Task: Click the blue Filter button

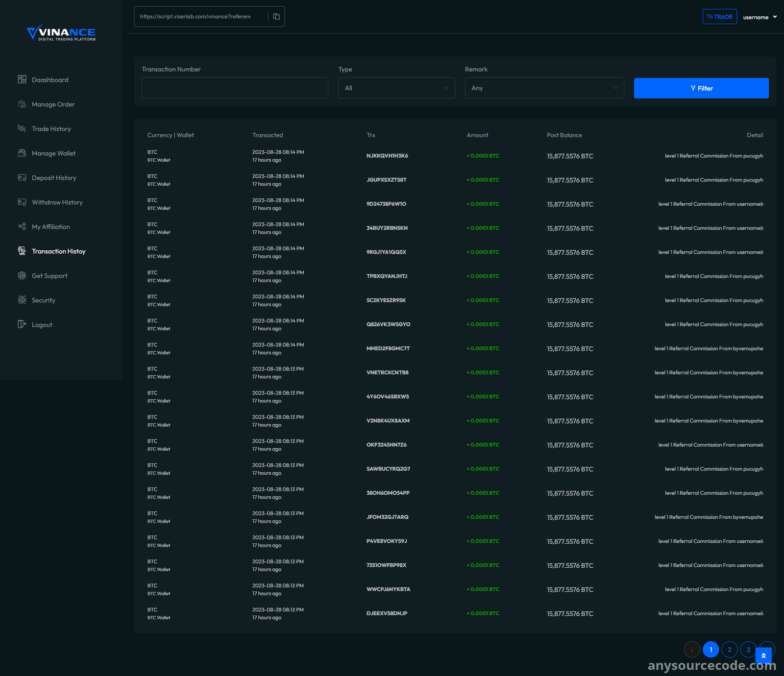Action: click(701, 88)
